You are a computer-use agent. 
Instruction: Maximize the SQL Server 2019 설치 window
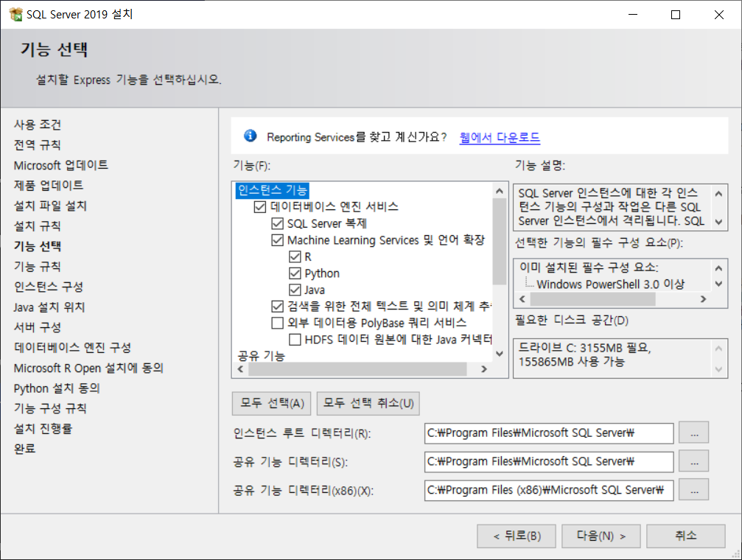[676, 15]
